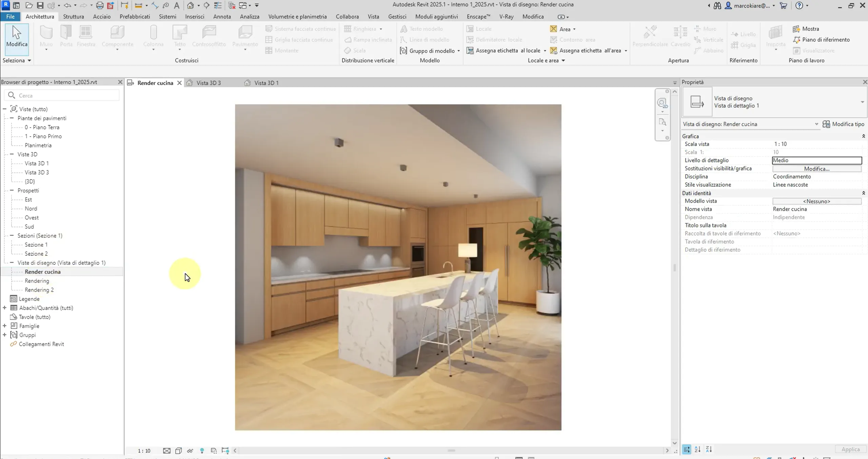Viewport: 868px width, 459px height.
Task: Toggle reveal hidden elements lightbulb
Action: pyautogui.click(x=202, y=451)
